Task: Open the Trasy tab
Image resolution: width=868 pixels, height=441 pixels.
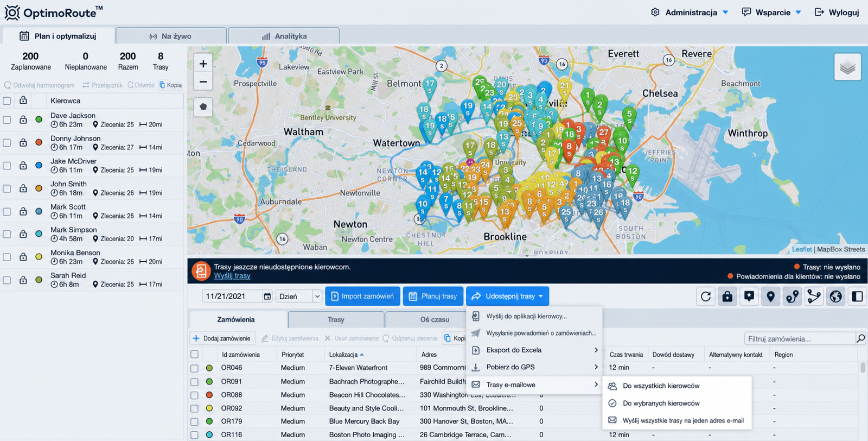Action: pos(336,320)
